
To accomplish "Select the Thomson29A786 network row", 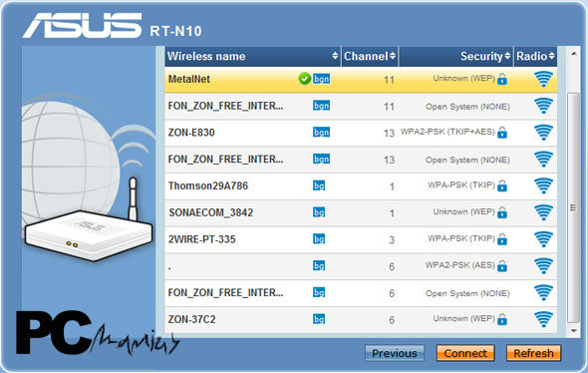I will (361, 186).
